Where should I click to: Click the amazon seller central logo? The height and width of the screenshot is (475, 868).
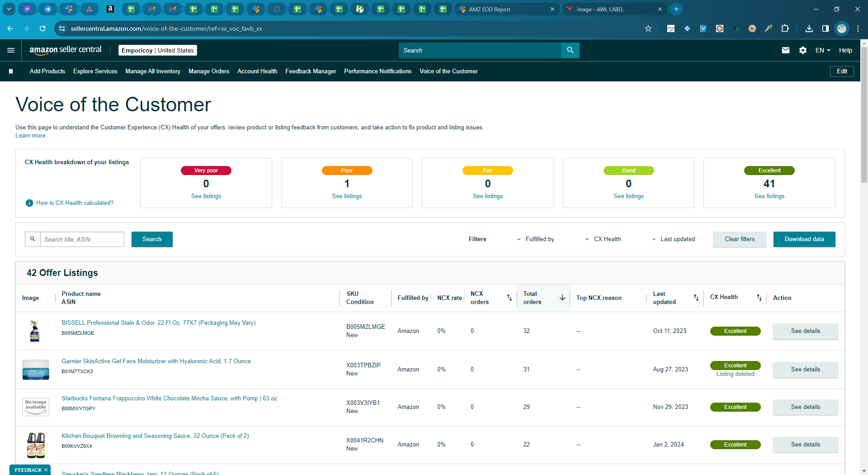click(66, 50)
